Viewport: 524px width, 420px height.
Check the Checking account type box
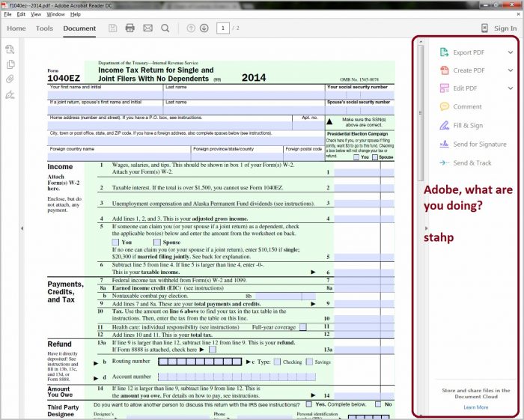[277, 362]
